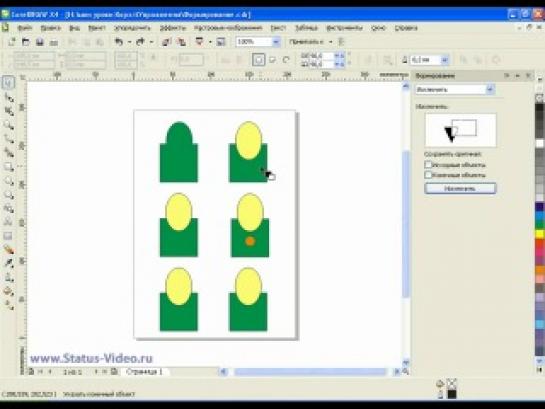This screenshot has height=409, width=545.
Task: Pick the Eyedropper tool
Action: 9,263
